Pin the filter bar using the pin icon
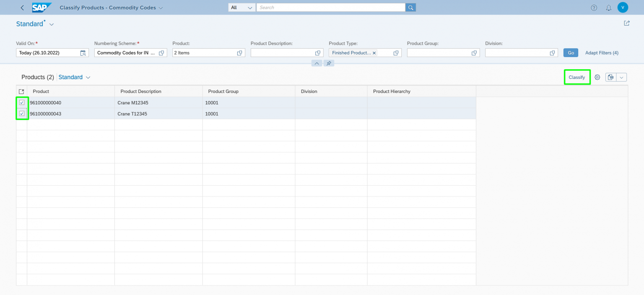Viewport: 644px width, 295px height. click(x=329, y=63)
